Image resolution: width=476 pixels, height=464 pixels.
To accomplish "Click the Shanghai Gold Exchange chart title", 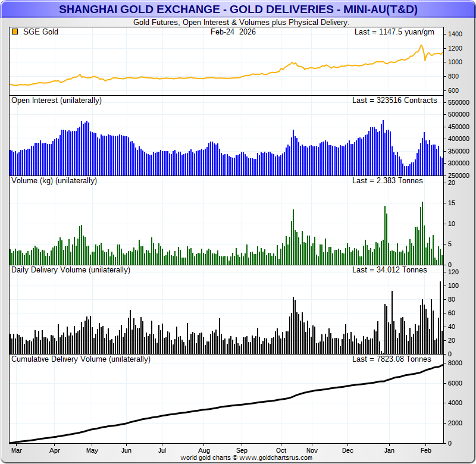I will [238, 9].
